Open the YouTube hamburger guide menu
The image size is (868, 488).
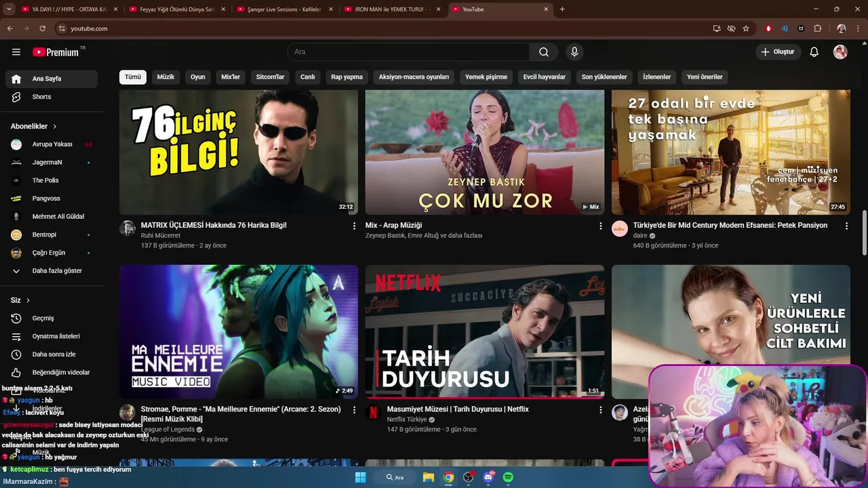coord(16,52)
